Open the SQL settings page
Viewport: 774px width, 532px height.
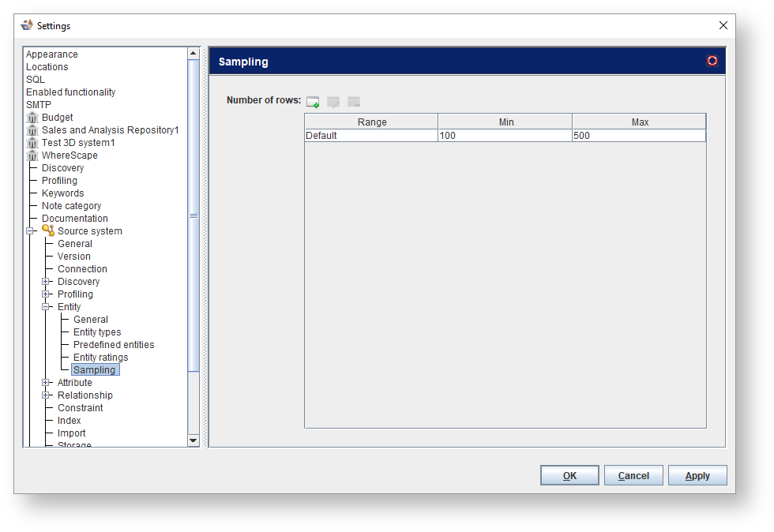[36, 80]
